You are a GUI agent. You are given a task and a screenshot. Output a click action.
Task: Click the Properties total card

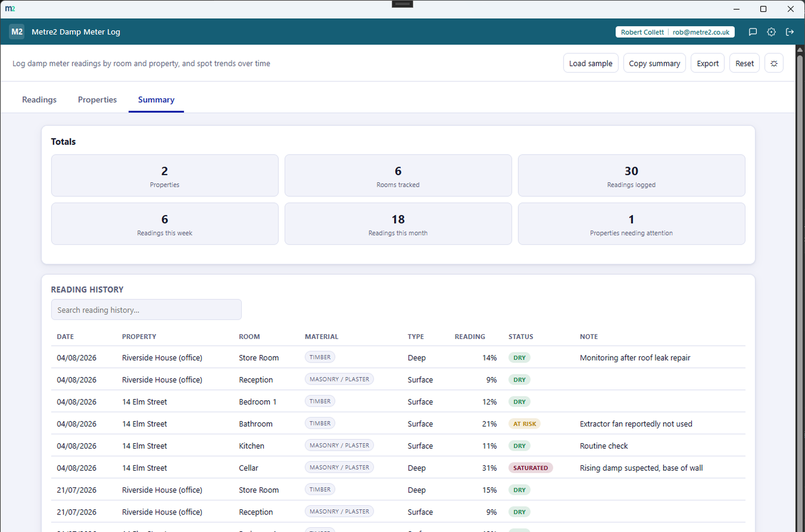164,176
